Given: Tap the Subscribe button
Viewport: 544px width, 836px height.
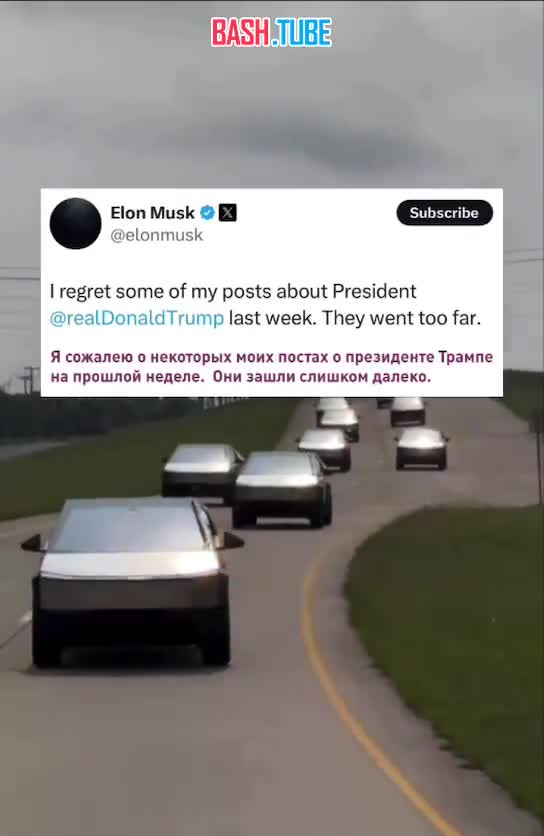Looking at the screenshot, I should (444, 213).
